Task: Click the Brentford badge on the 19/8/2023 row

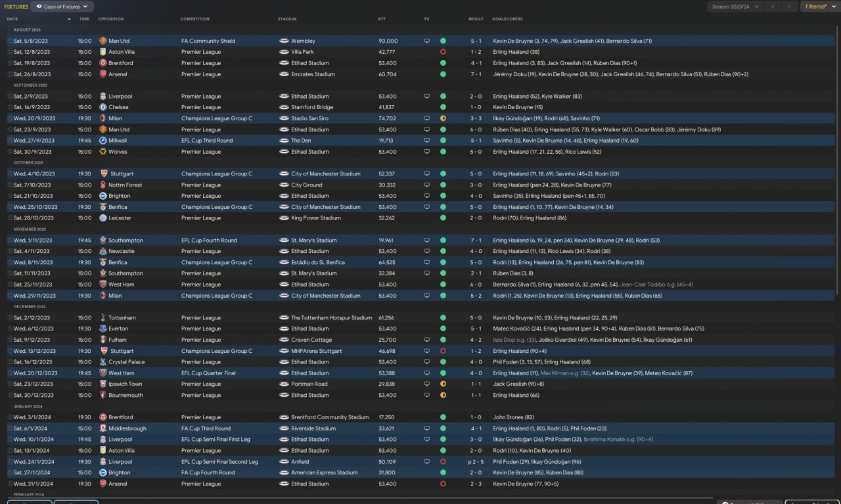Action: [102, 63]
